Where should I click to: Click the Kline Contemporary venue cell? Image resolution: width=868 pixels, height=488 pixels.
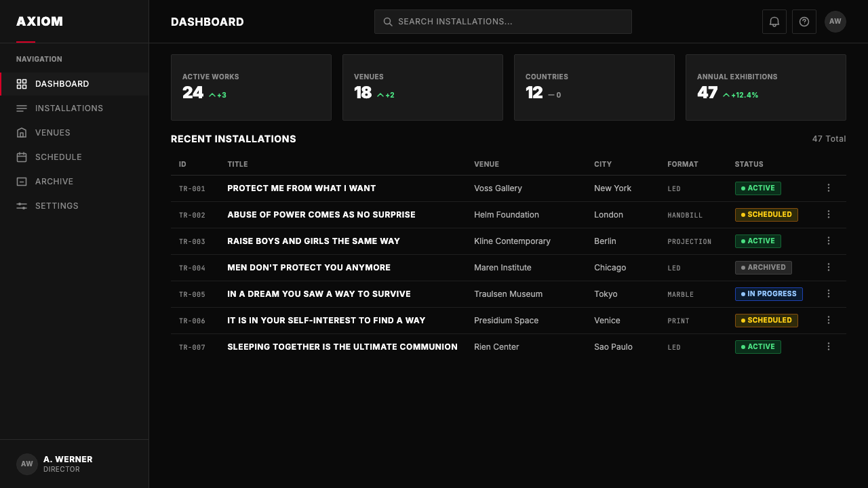513,241
